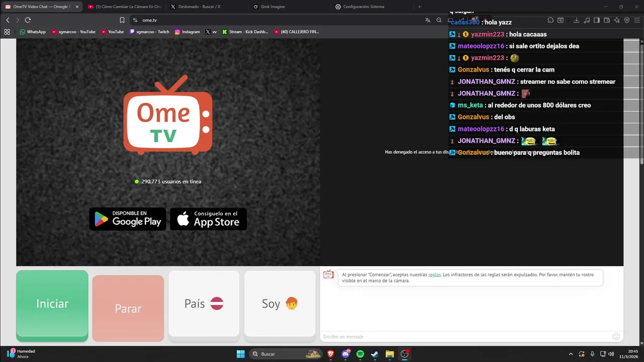Viewport: 644px width, 362px height.
Task: Click the OmeTV logo in the video panel
Action: pyautogui.click(x=168, y=115)
